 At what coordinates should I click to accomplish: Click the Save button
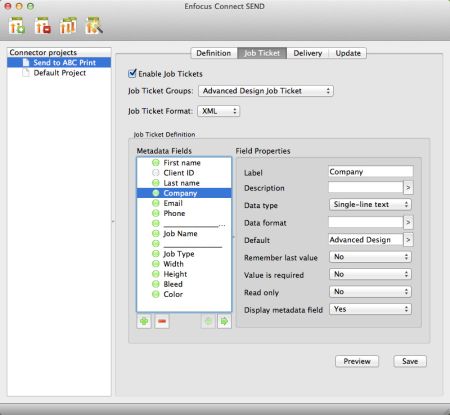pyautogui.click(x=410, y=361)
